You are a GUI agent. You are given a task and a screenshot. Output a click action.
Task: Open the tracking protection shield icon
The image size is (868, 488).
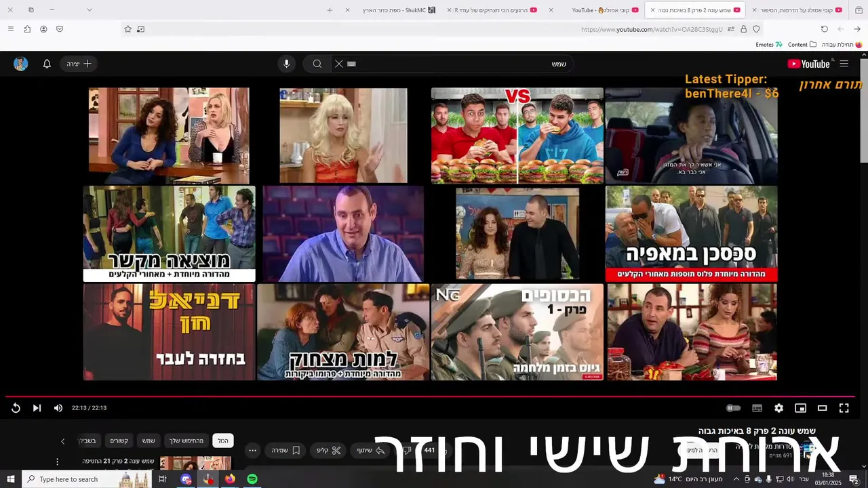click(757, 29)
